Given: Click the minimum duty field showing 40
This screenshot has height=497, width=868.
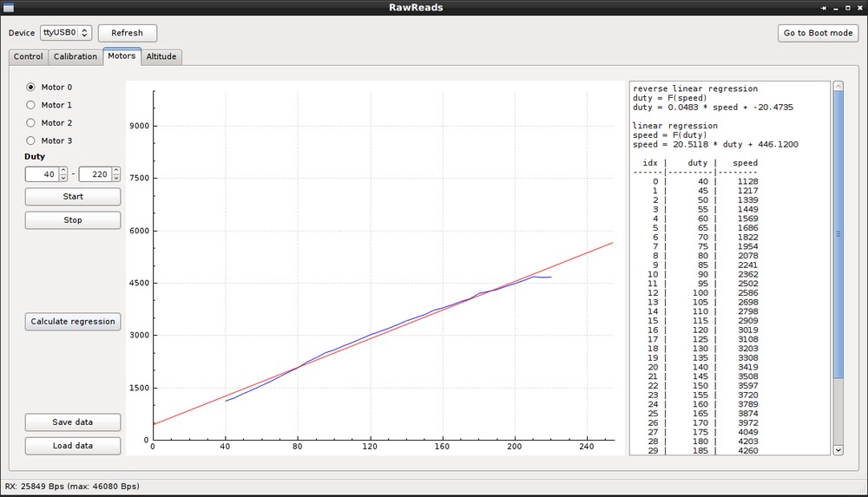Looking at the screenshot, I should [42, 174].
